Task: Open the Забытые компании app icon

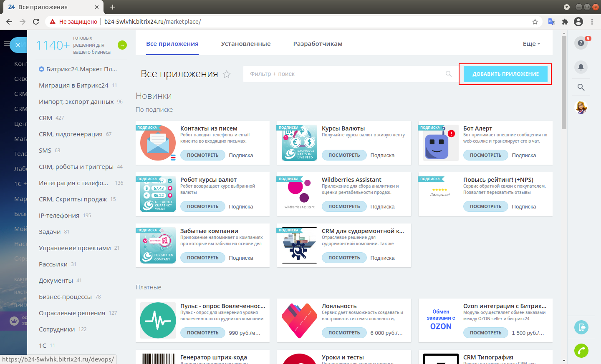Action: 158,246
